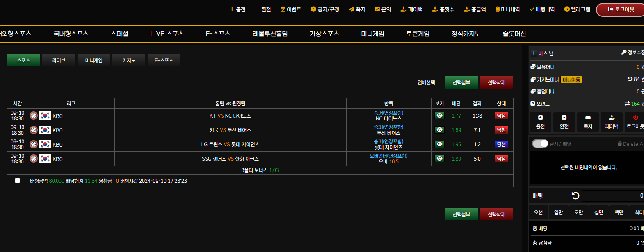Select the green 스포츠 tab
Image resolution: width=644 pixels, height=252 pixels.
point(24,60)
